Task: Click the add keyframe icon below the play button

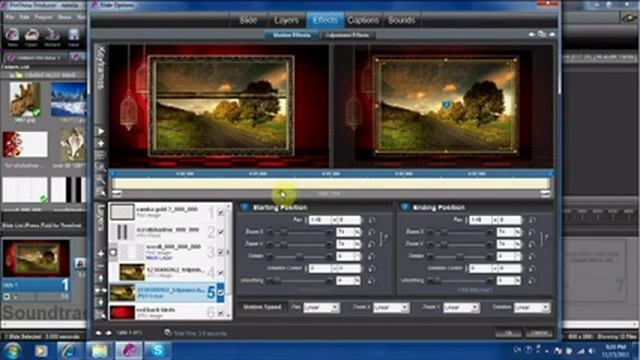Action: (100, 143)
